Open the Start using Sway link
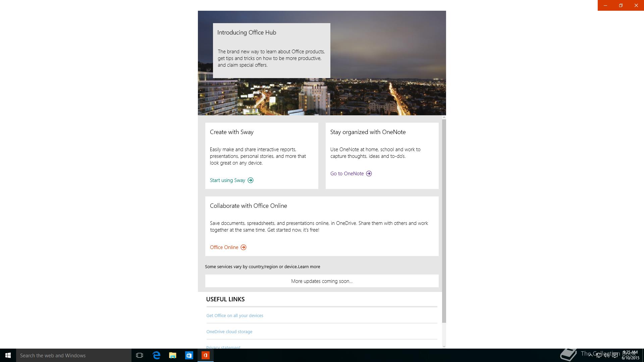Viewport: 644px width, 362px height. tap(227, 180)
